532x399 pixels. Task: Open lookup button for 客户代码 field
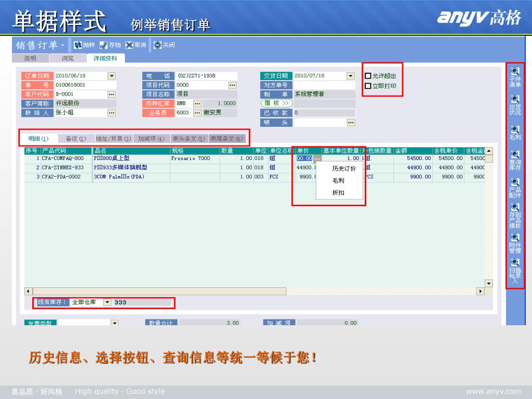(112, 95)
